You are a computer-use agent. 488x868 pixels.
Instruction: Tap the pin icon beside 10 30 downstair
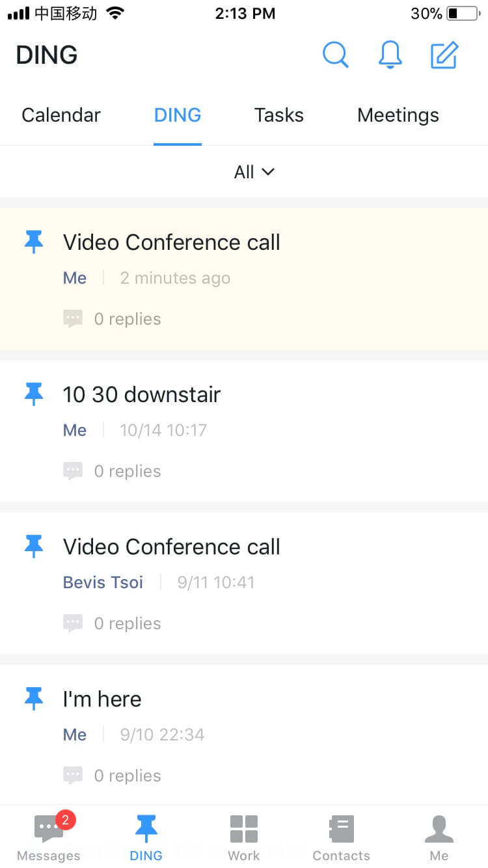coord(34,394)
